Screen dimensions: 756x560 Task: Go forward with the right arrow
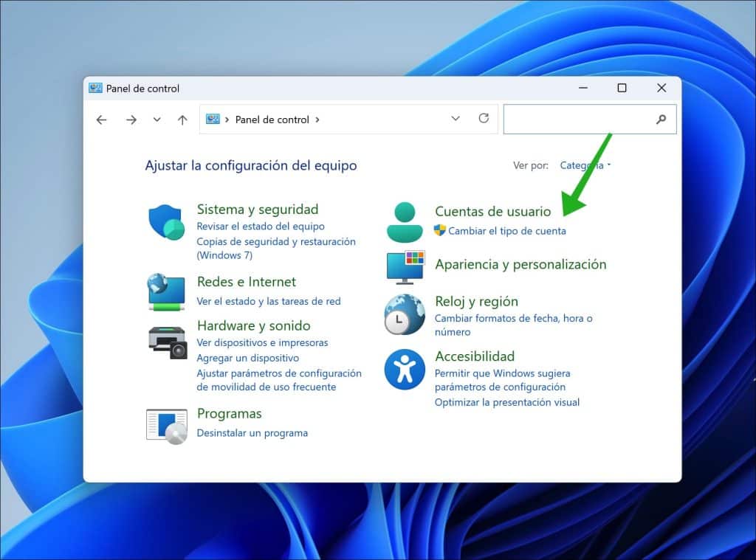click(x=131, y=120)
